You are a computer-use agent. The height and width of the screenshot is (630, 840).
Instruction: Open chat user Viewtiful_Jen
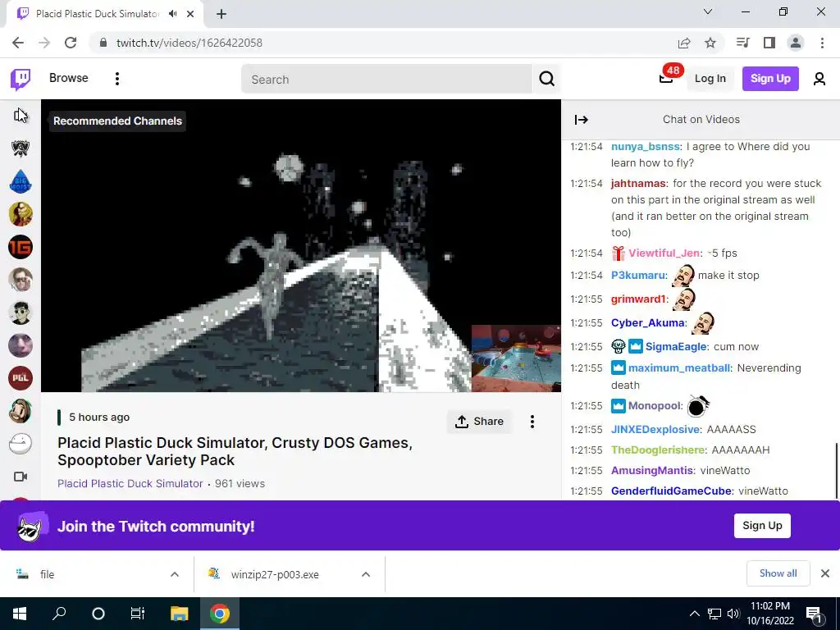point(664,253)
